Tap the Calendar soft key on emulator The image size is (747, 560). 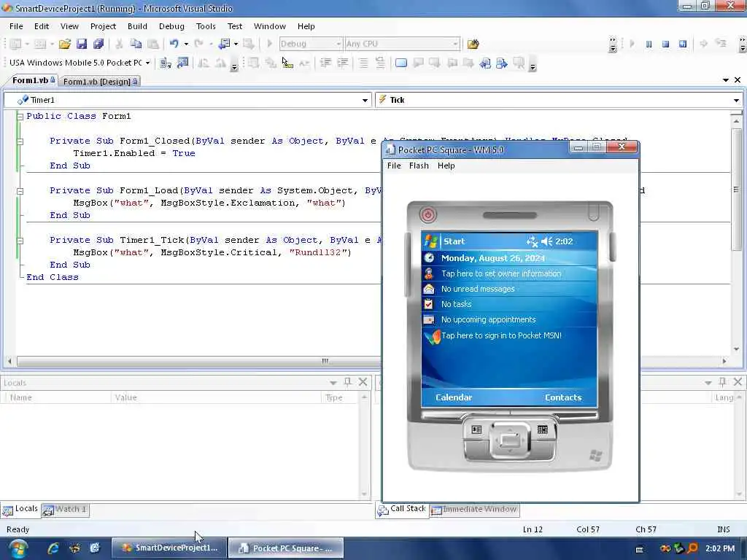click(x=454, y=397)
